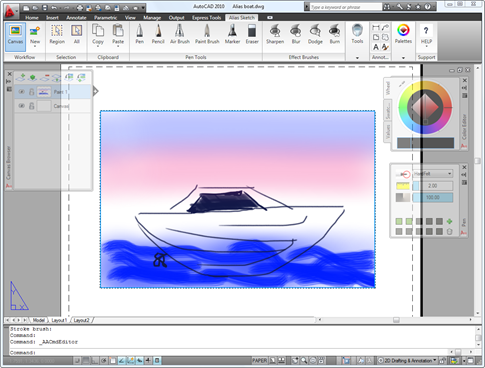This screenshot has height=368, width=485.
Task: Click the Command line input
Action: (x=230, y=352)
